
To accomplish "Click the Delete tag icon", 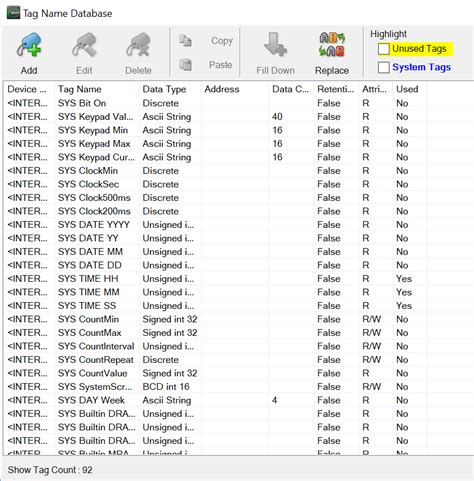I will click(138, 46).
